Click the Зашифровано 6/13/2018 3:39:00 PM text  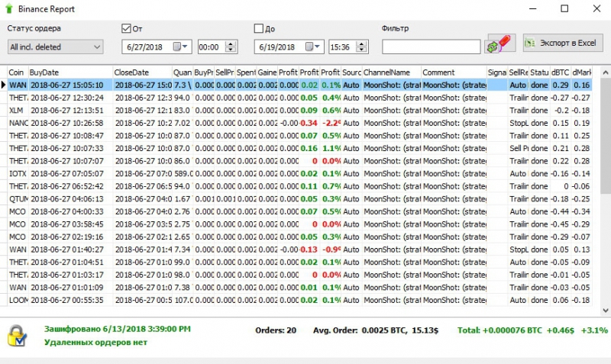[118, 329]
